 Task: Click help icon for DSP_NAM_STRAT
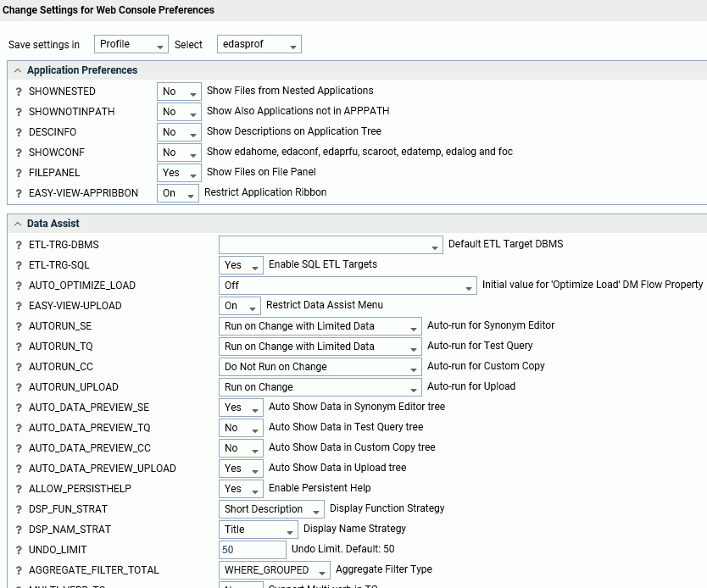19,530
